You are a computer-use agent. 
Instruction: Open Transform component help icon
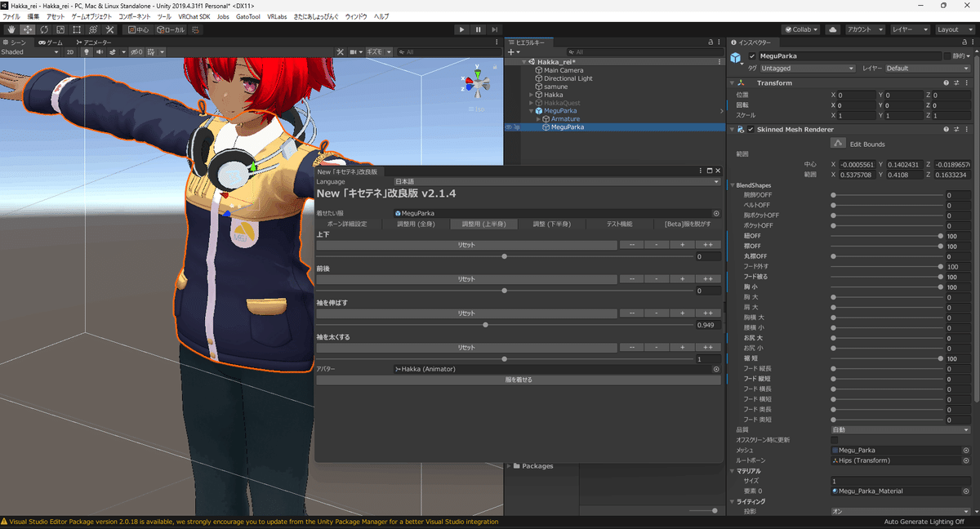[x=946, y=82]
